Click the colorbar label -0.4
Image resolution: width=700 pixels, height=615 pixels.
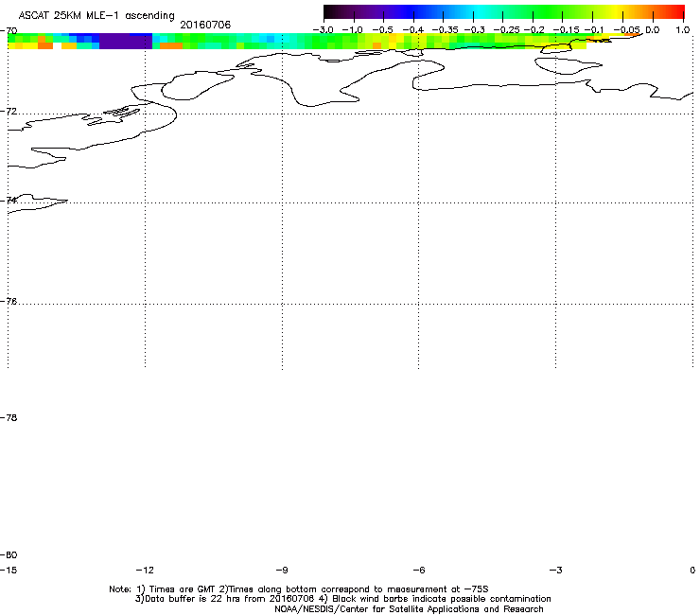coord(413,30)
